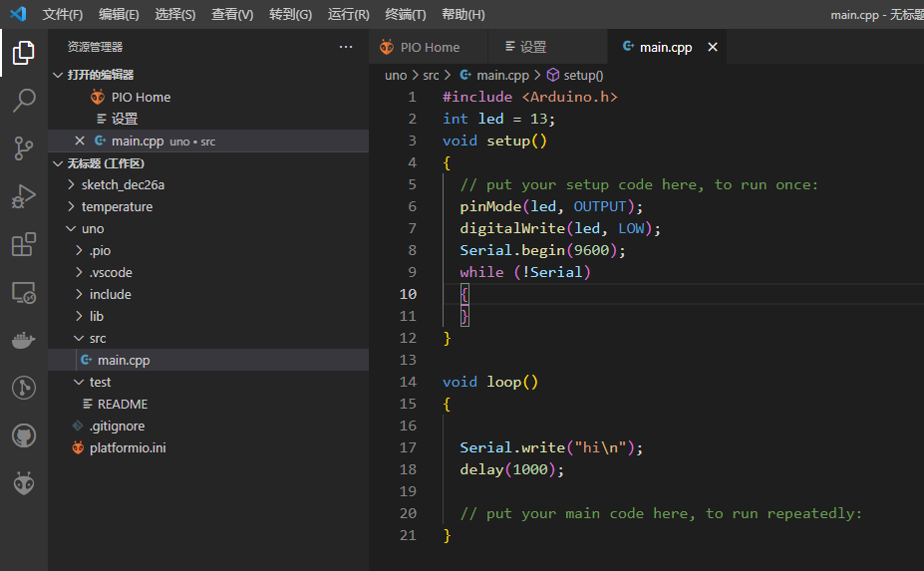Open .gitignore in file tree
The width and height of the screenshot is (924, 571).
[x=208, y=426]
